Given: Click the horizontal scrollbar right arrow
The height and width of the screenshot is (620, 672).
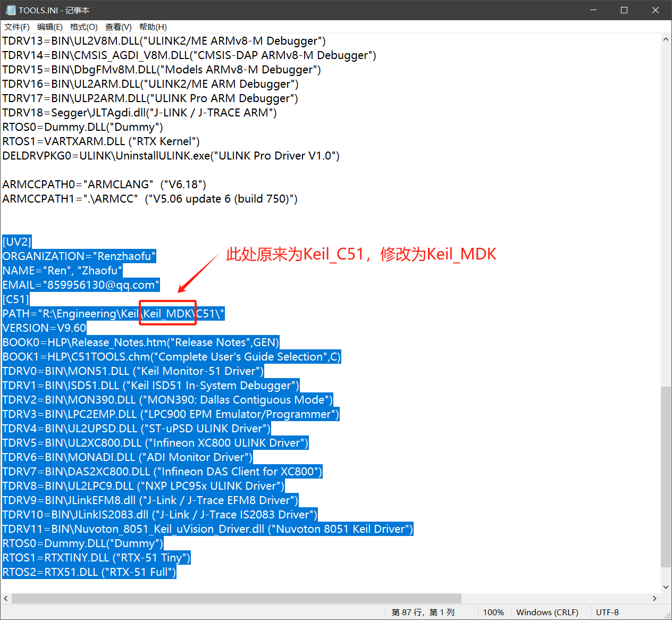Looking at the screenshot, I should tap(654, 598).
